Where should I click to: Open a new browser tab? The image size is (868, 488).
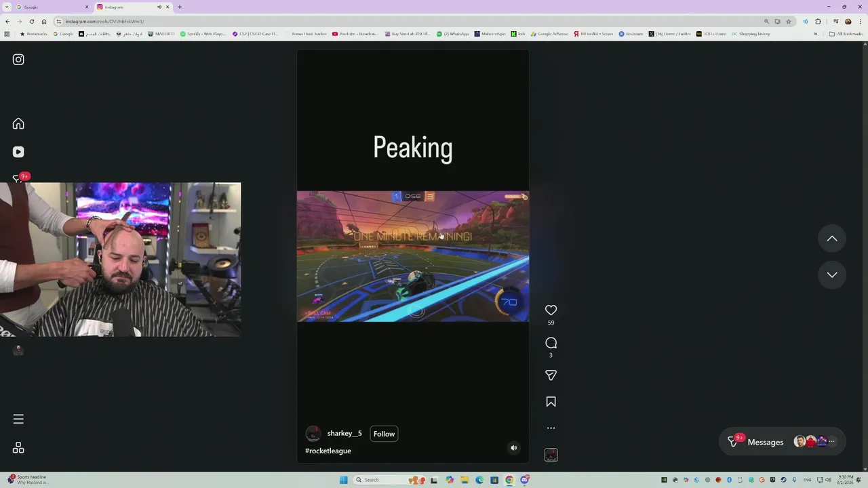point(179,7)
